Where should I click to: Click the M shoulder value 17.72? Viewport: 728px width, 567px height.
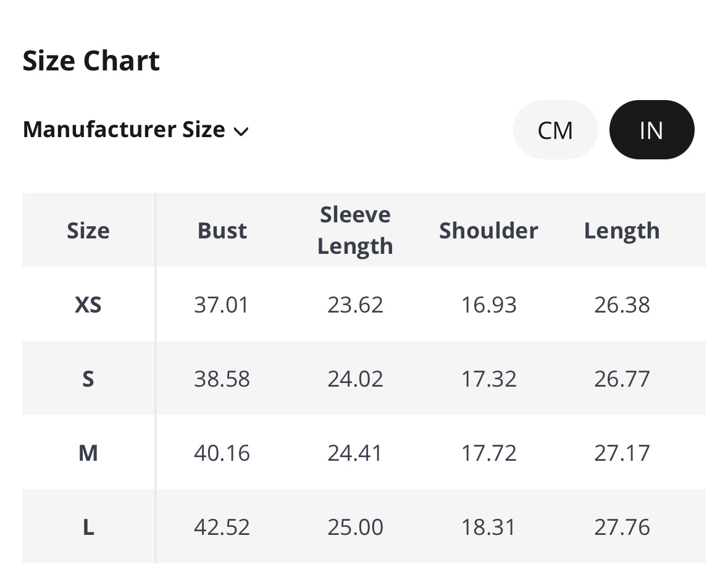coord(488,453)
